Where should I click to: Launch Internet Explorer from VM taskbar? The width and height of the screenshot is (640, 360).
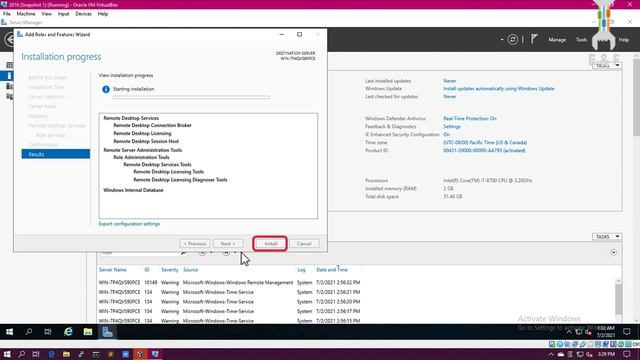[68, 332]
